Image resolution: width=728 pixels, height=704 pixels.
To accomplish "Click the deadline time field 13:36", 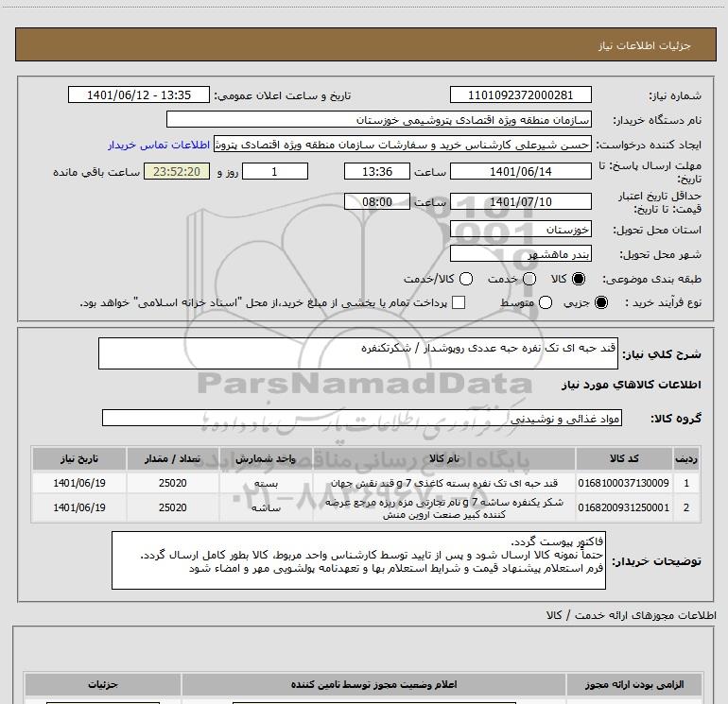I will tap(377, 171).
